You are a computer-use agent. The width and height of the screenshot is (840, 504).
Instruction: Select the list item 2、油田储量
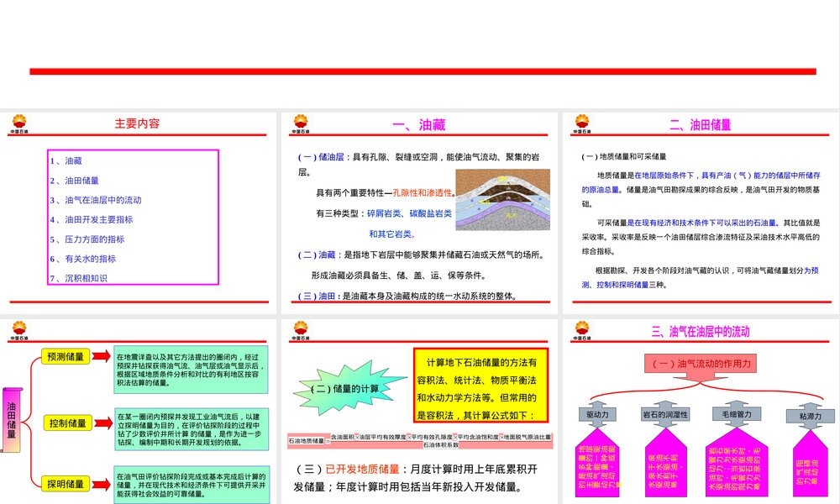75,181
